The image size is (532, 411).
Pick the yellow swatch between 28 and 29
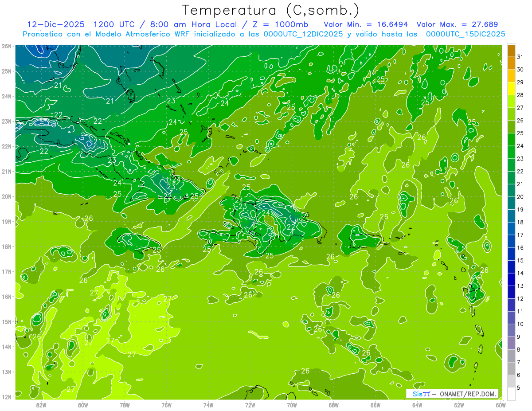click(511, 89)
